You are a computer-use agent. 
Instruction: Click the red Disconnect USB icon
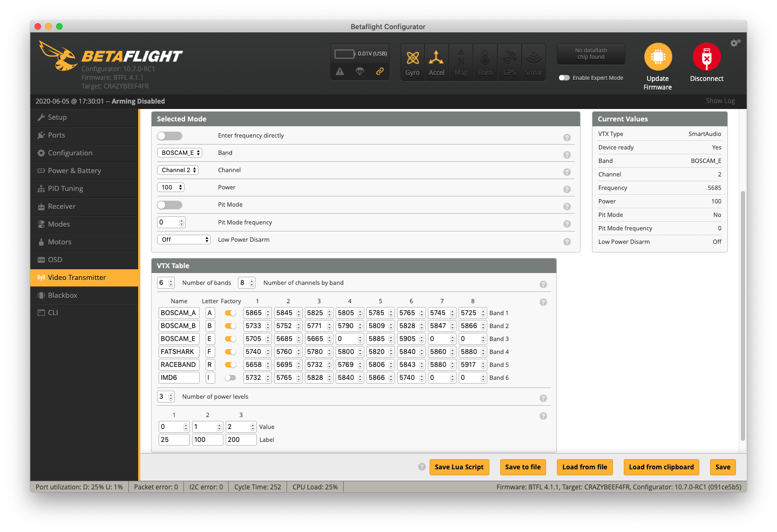coord(707,57)
